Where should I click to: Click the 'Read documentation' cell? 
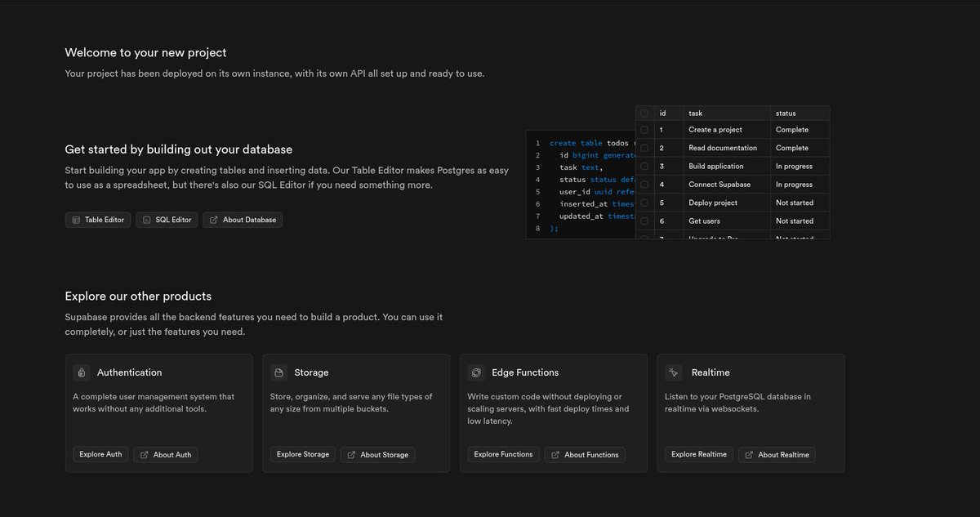(x=727, y=148)
